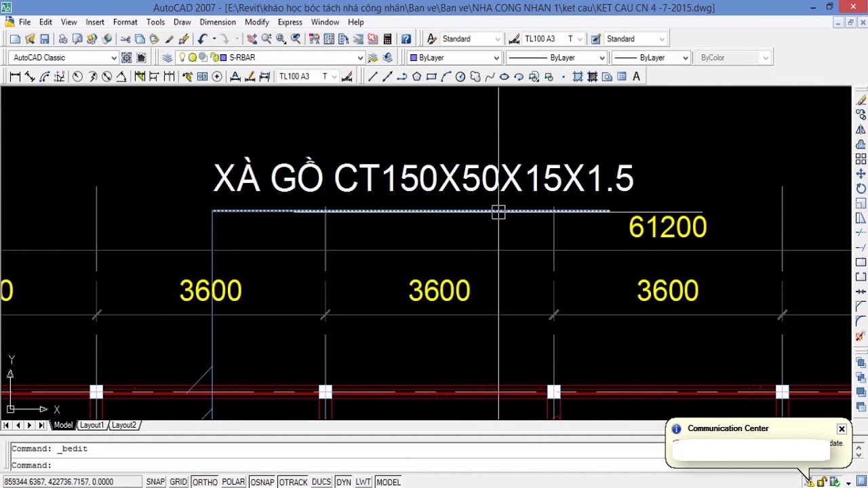
Task: Click the Save icon in standard toolbar
Action: (x=45, y=39)
